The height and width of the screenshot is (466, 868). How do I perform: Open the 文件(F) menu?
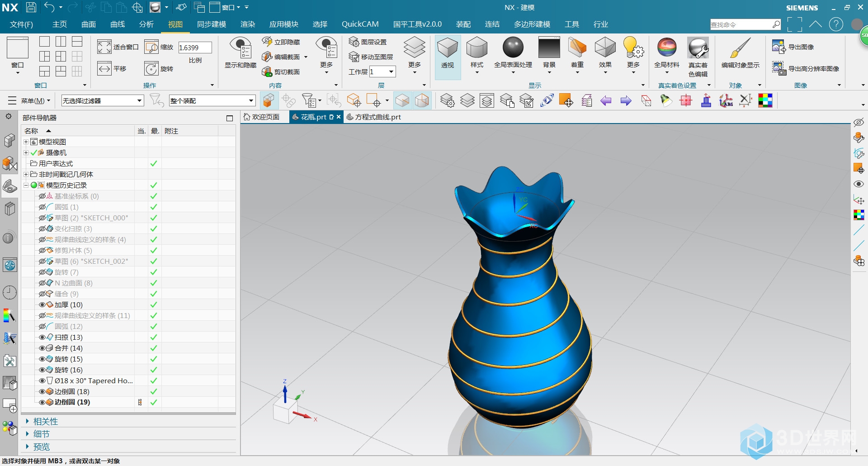pos(21,24)
